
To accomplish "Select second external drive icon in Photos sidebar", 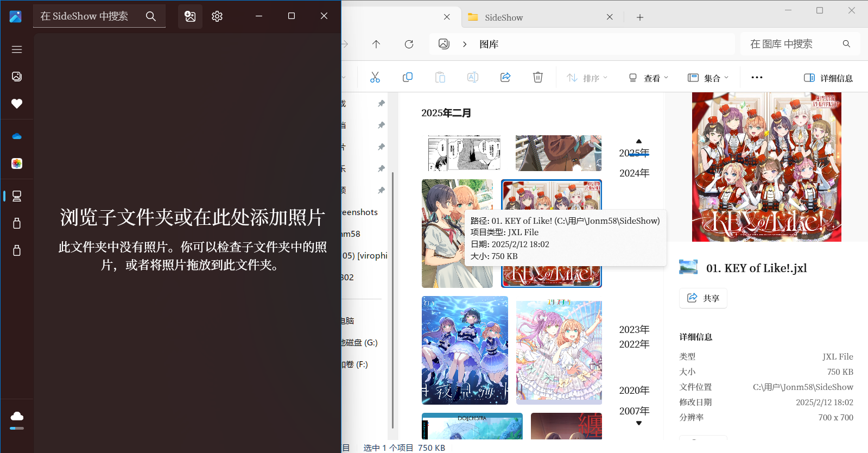I will (17, 250).
